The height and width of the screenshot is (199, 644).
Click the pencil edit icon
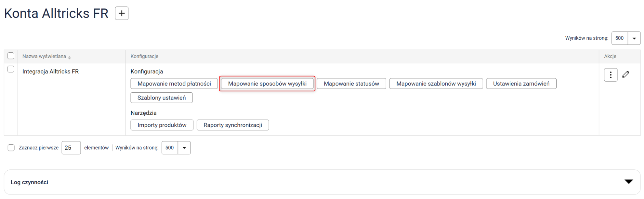pos(625,75)
